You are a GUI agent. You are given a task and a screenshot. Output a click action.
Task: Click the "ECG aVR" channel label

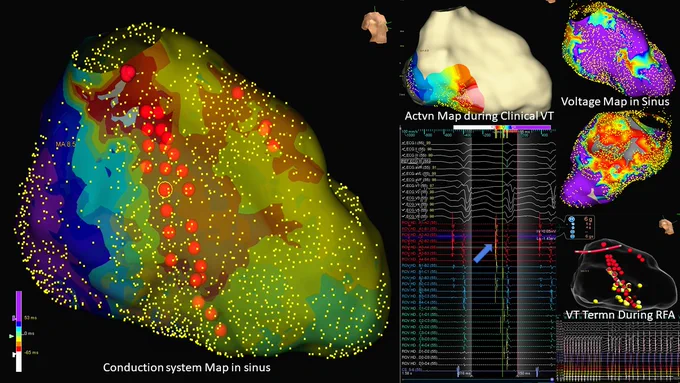(417, 167)
